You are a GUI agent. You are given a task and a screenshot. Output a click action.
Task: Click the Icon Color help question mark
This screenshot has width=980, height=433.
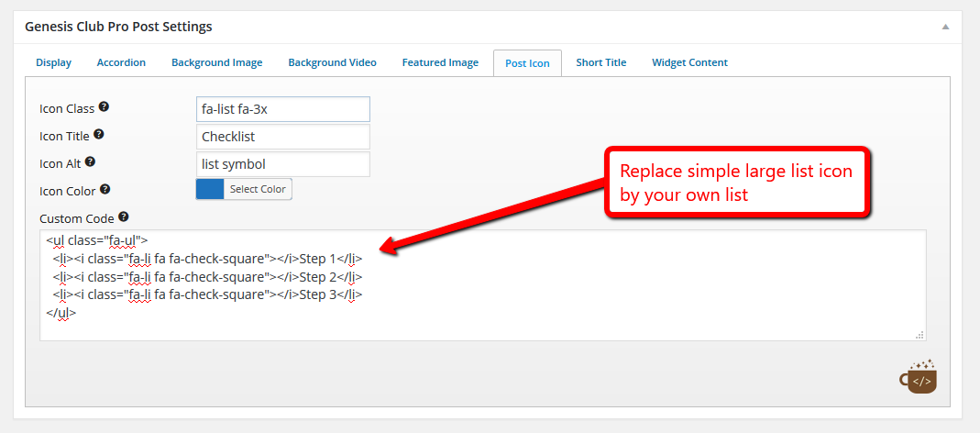105,189
